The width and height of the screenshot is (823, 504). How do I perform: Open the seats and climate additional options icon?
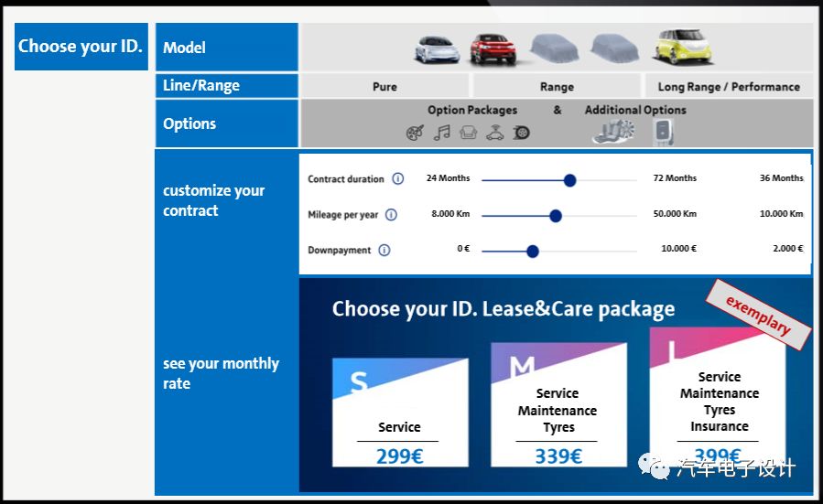point(614,132)
